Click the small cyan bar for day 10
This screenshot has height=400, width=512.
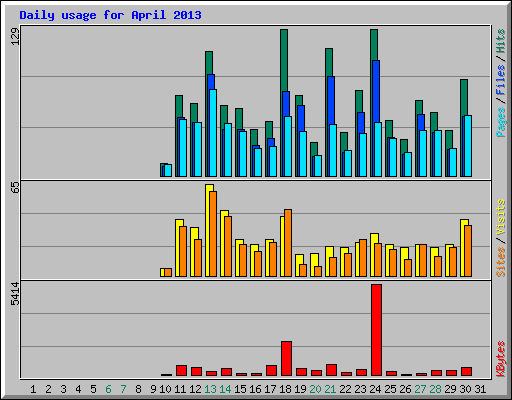tap(168, 170)
